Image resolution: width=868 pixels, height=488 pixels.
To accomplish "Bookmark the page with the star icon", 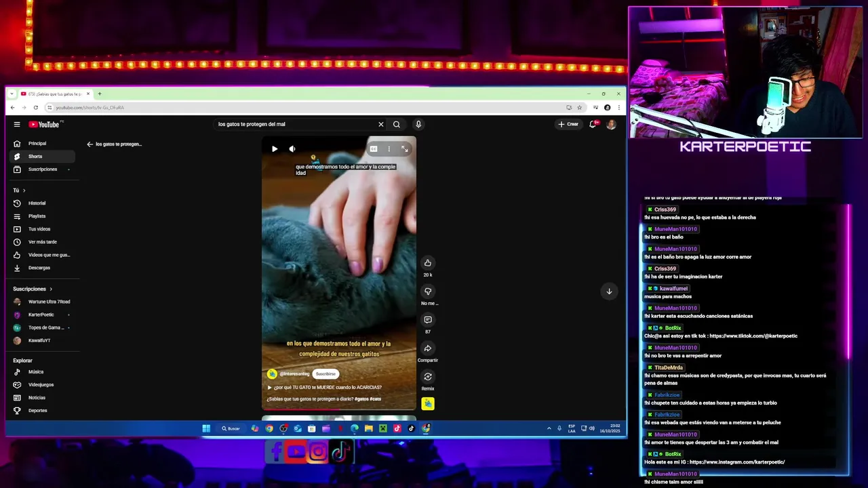I will click(579, 108).
